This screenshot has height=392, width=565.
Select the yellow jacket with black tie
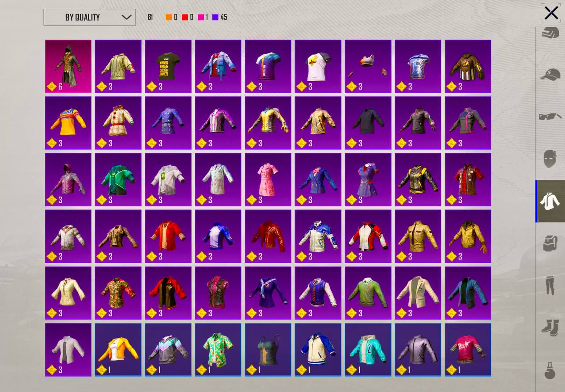418,236
